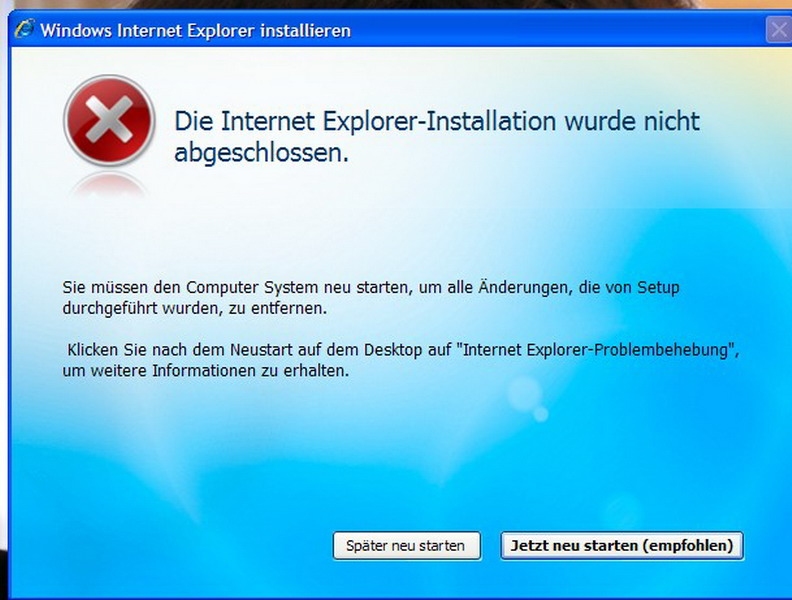792x600 pixels.
Task: Click the word 'abgeschlossen.' in the heading
Action: pyautogui.click(x=261, y=153)
